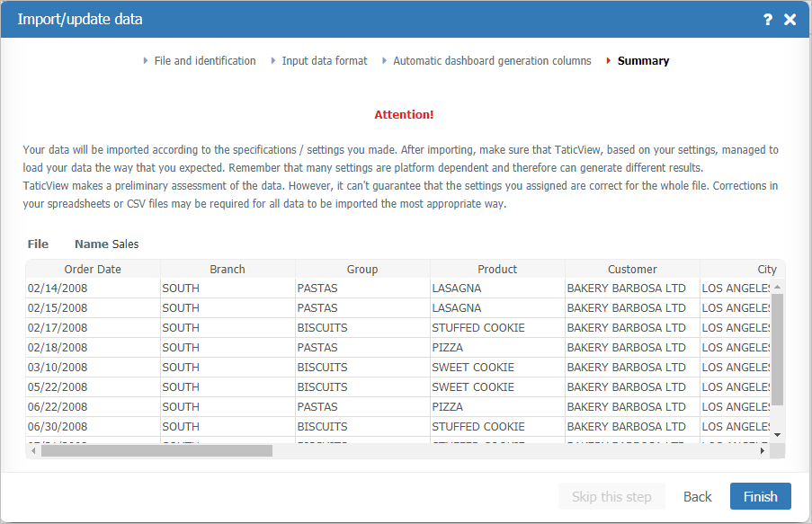
Task: Click the right scroll arrow of the horizontal scrollbar
Action: tap(763, 450)
